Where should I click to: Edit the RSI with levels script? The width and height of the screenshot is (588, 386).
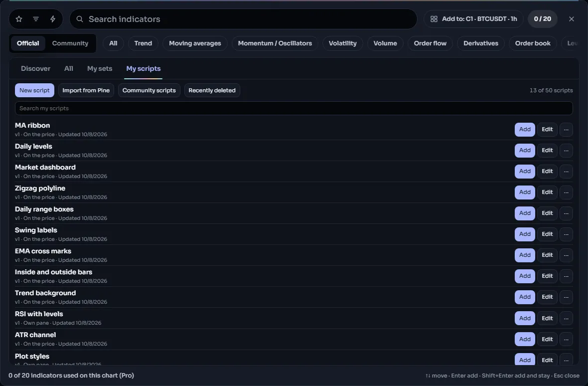tap(547, 319)
